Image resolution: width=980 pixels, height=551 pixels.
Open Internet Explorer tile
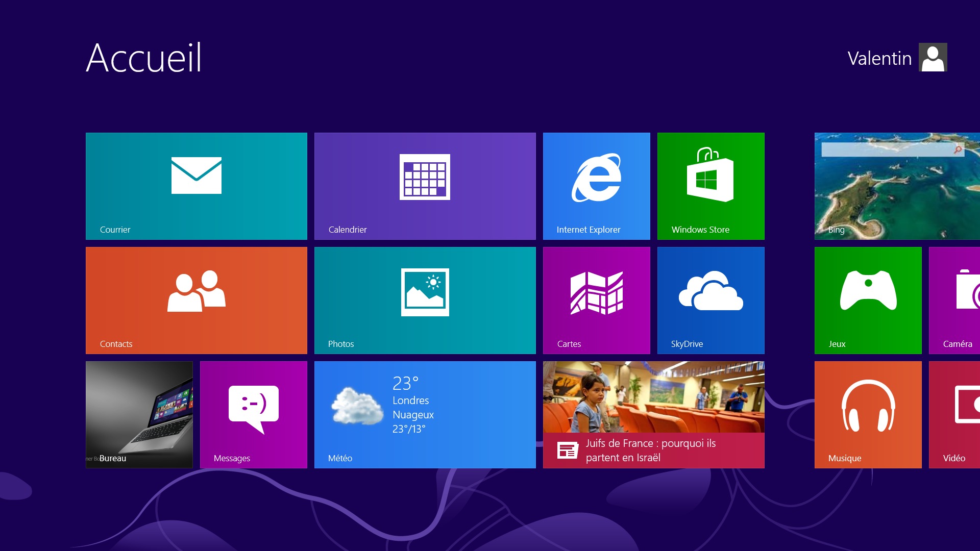596,186
